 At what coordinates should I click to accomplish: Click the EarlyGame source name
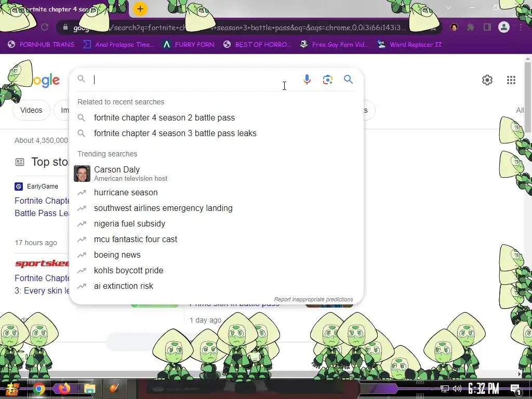click(x=43, y=187)
